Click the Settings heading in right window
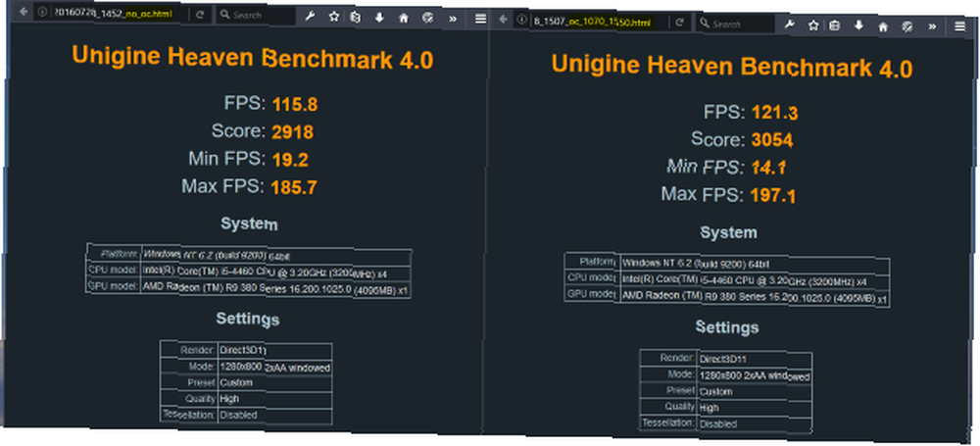The image size is (980, 446). pos(727,327)
